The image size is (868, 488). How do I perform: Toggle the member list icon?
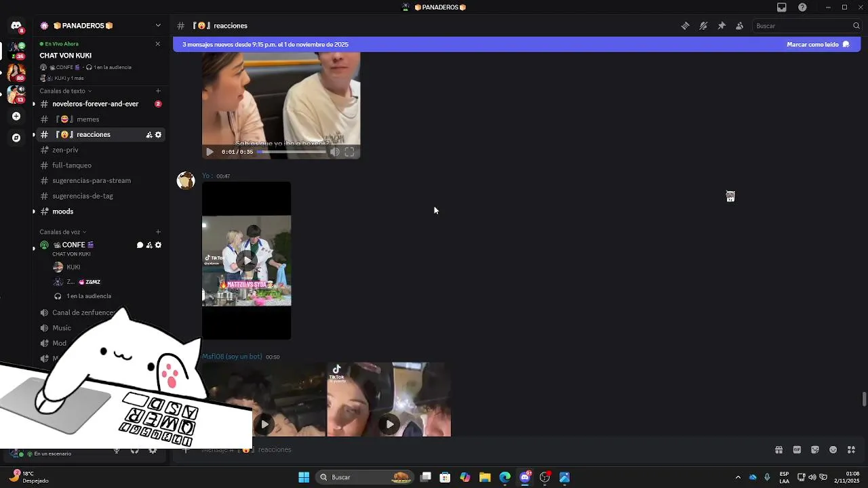click(x=739, y=26)
